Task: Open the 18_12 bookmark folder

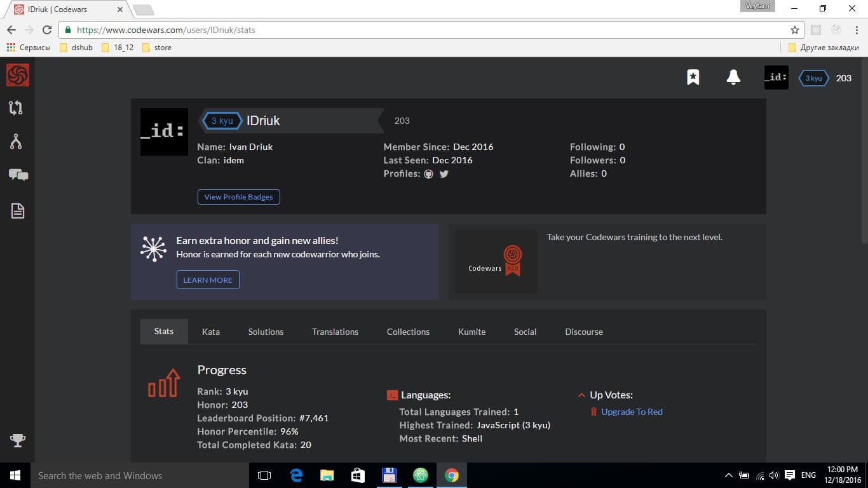Action: 118,48
